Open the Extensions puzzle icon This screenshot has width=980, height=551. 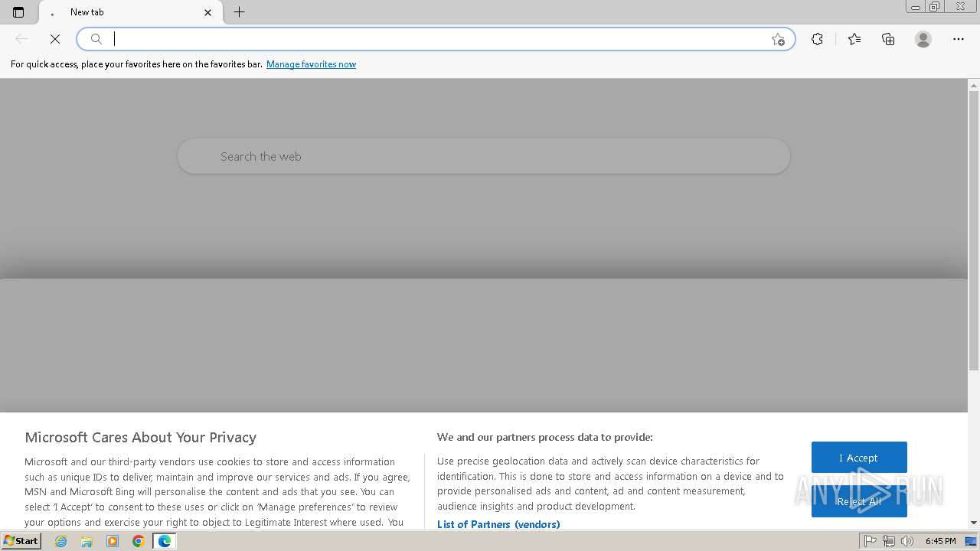(x=817, y=39)
